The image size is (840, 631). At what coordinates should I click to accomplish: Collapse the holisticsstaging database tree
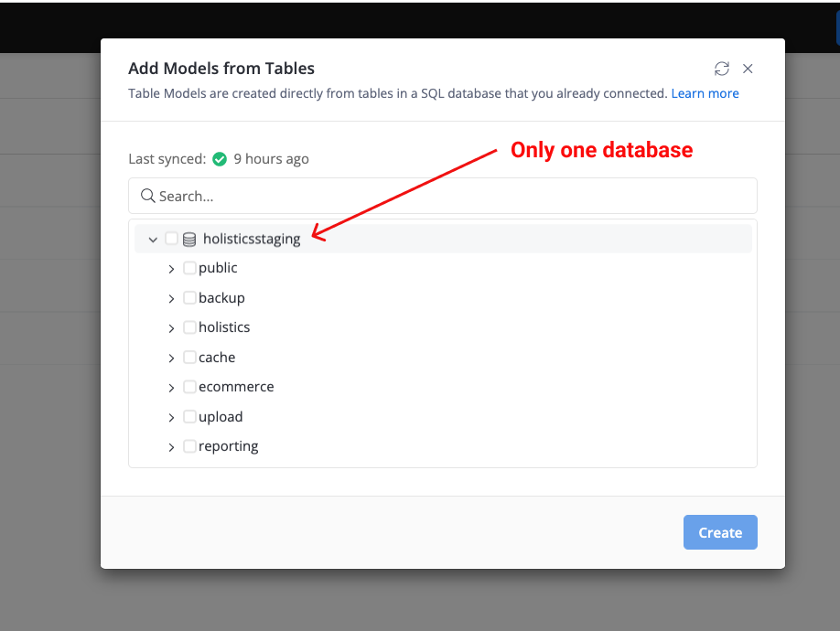tap(153, 239)
